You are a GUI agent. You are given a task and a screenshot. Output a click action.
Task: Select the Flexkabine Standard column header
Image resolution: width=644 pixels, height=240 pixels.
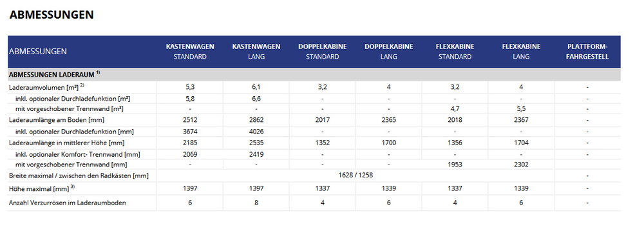pos(455,52)
